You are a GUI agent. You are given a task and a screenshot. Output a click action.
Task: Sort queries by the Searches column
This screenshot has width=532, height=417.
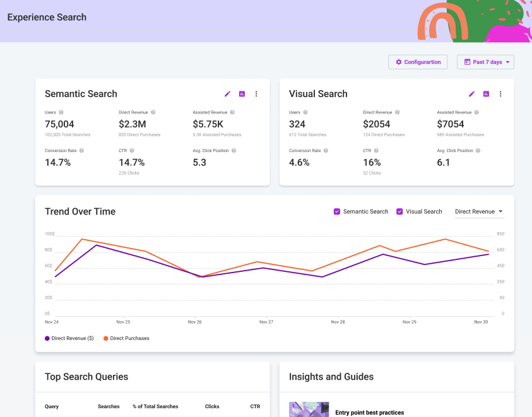pyautogui.click(x=108, y=406)
